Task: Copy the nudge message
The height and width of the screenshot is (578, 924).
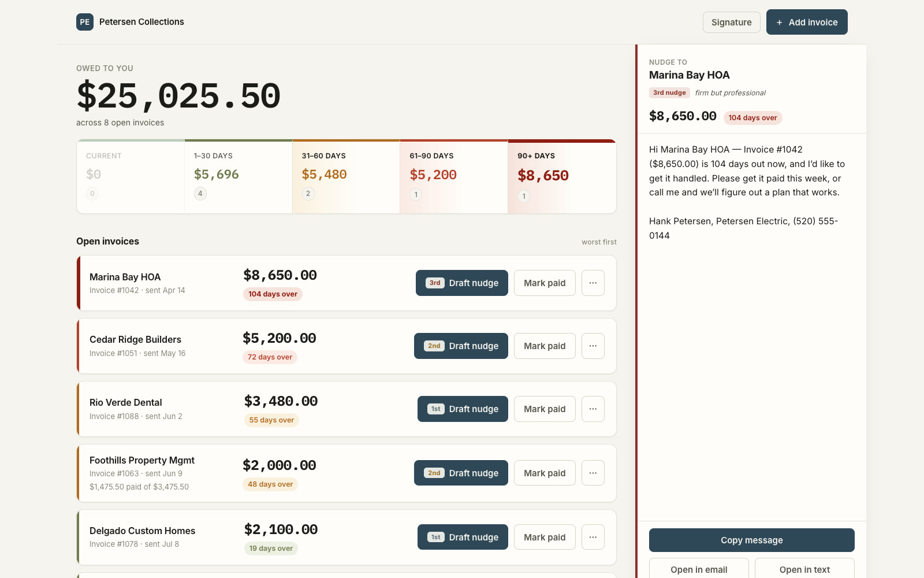Action: coord(752,540)
